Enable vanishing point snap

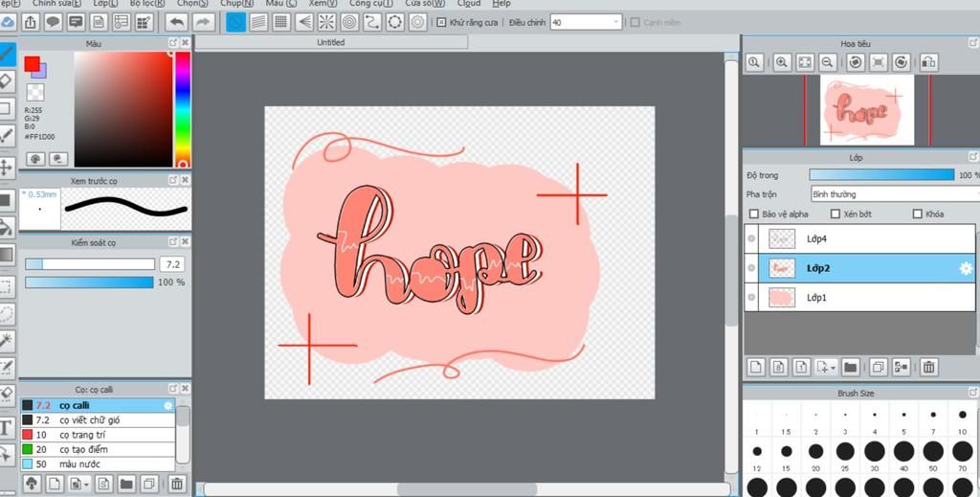[x=303, y=23]
